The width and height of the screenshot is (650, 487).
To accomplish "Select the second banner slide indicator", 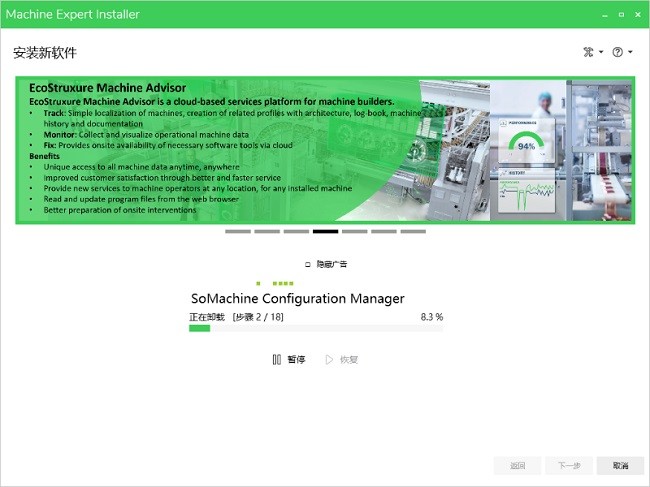I will point(267,231).
